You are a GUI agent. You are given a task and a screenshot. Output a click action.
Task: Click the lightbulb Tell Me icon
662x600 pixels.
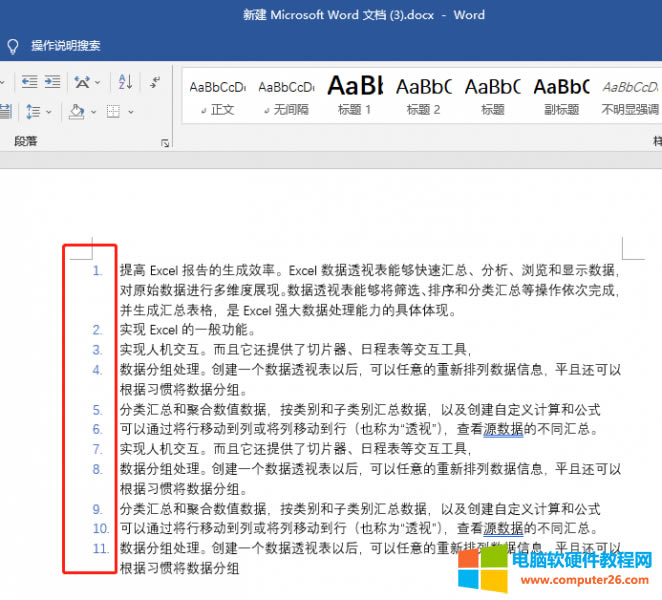click(13, 46)
